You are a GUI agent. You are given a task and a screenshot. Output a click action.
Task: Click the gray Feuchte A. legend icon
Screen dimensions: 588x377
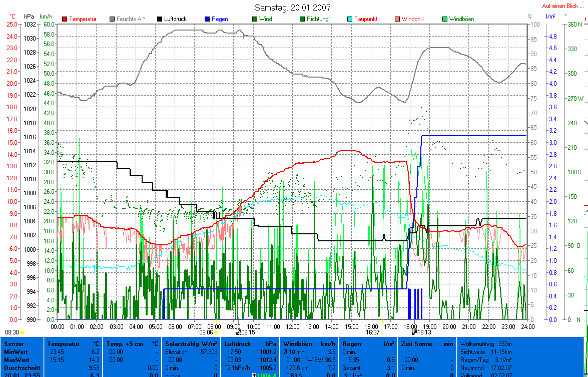pos(113,19)
